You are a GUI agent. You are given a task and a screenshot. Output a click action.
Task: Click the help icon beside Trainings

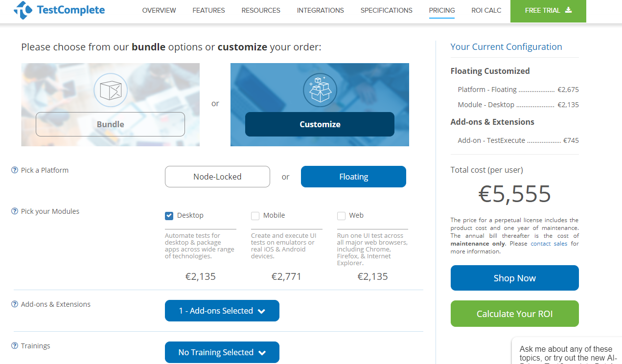click(x=15, y=346)
